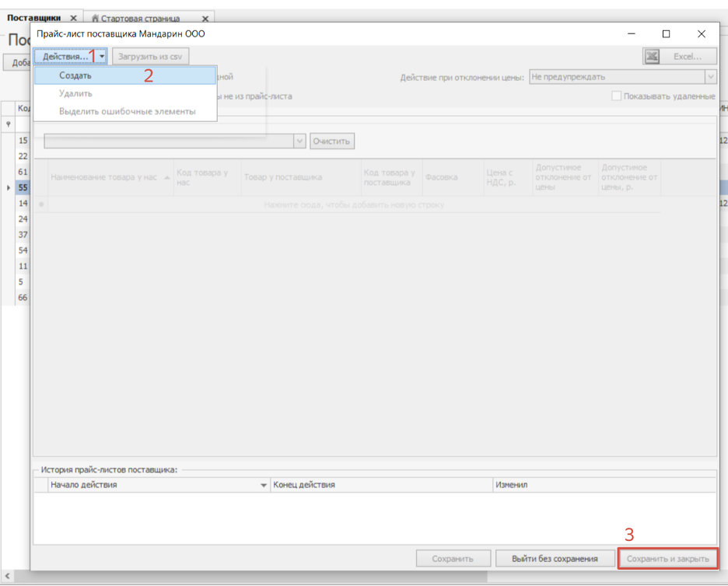Click the Excel spreadsheet icon
Screen dimensions: 728x586
coord(653,57)
